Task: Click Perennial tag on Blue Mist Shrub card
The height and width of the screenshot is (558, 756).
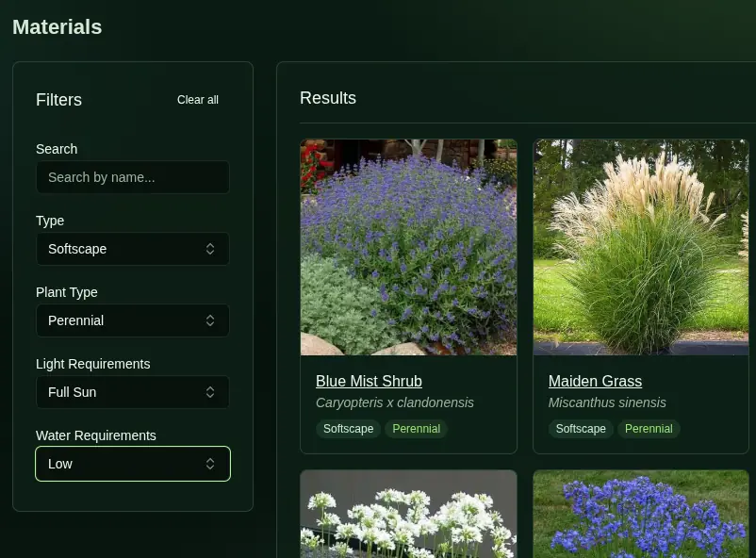Action: tap(416, 429)
